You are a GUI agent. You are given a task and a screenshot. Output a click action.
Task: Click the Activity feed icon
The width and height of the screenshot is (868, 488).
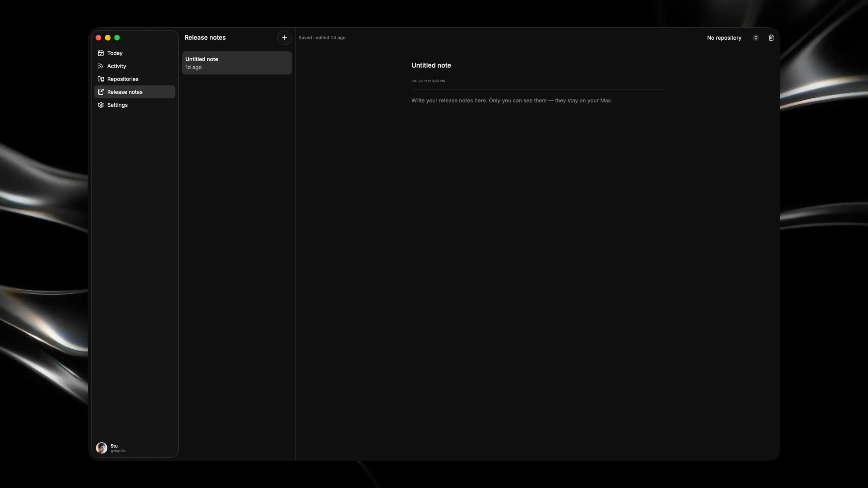101,66
